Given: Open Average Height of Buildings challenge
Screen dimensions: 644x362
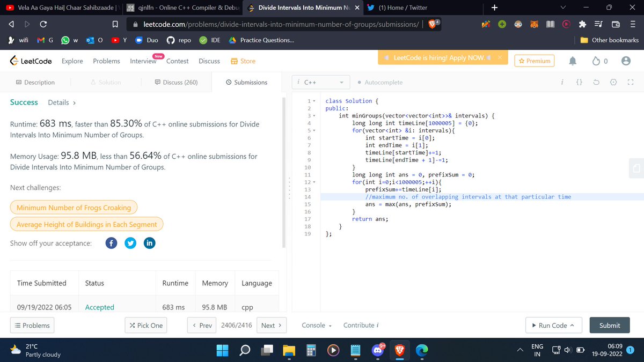Looking at the screenshot, I should 87,225.
